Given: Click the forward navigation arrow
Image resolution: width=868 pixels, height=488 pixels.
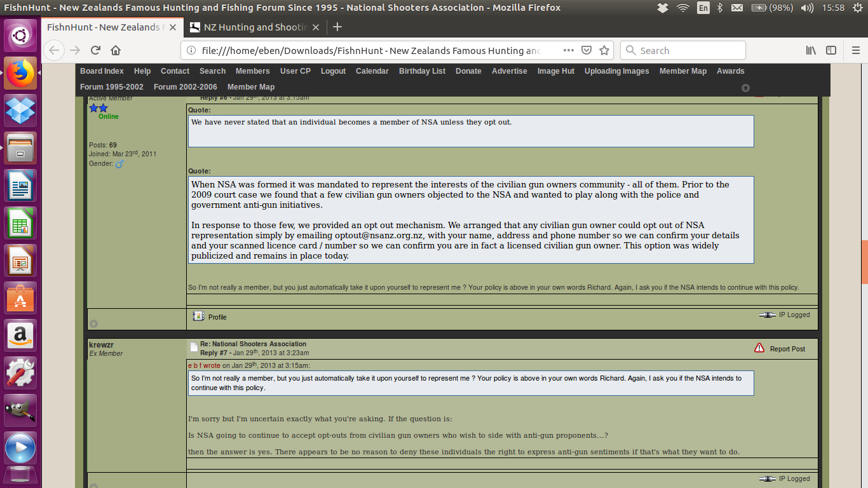Looking at the screenshot, I should coord(75,50).
